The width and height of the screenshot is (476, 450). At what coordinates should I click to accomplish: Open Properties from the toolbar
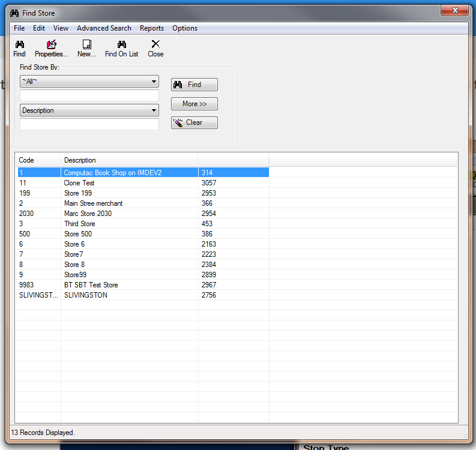(51, 48)
